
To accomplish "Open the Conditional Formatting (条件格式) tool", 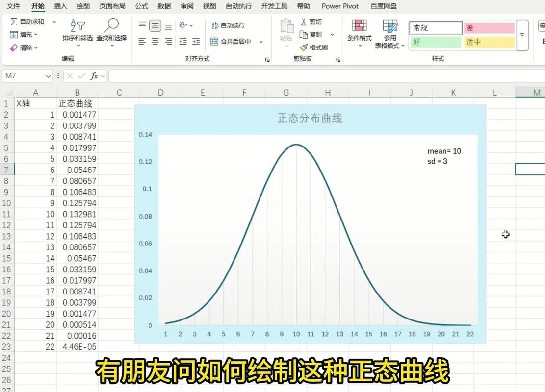I will point(360,31).
